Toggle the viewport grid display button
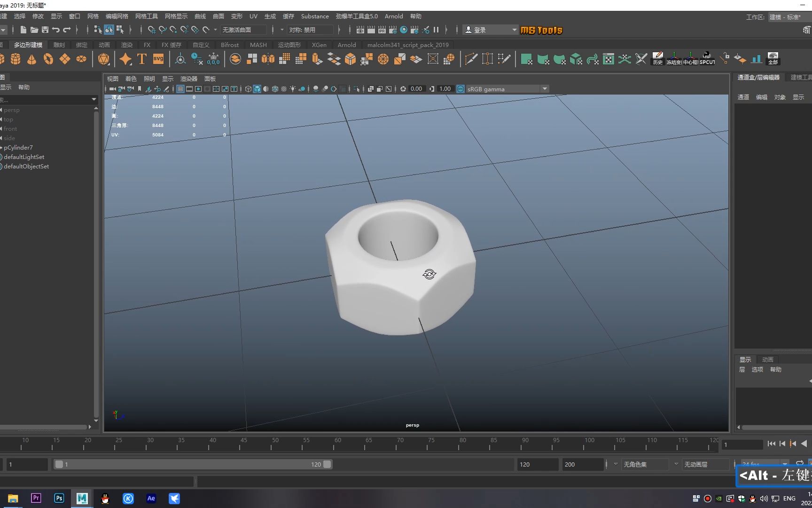The height and width of the screenshot is (508, 812). (x=180, y=89)
